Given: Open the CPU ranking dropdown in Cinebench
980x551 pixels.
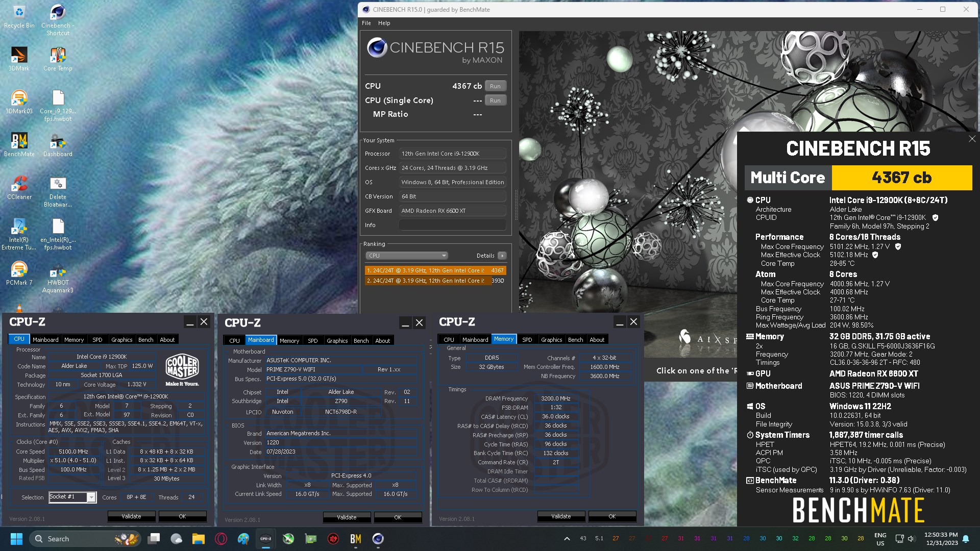Looking at the screenshot, I should click(406, 256).
